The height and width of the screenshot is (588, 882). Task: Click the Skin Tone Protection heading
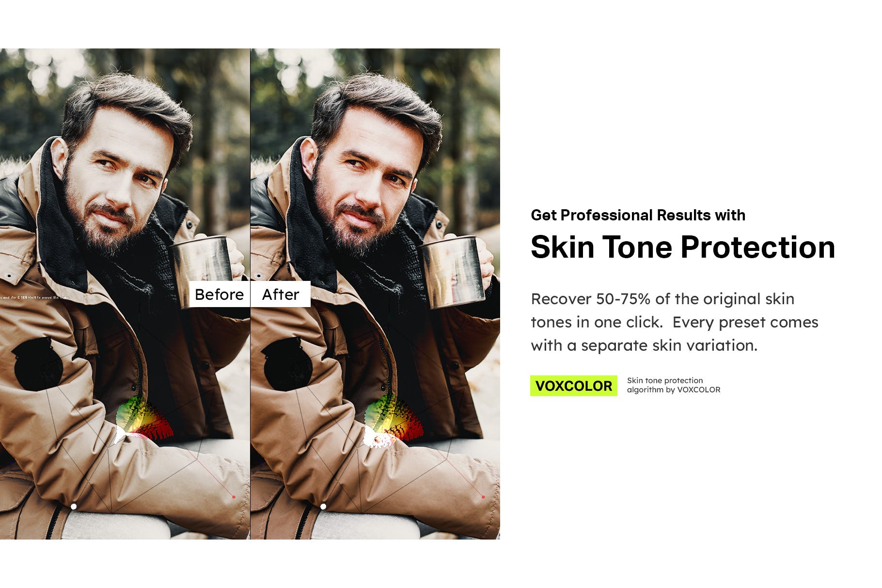[x=683, y=247]
